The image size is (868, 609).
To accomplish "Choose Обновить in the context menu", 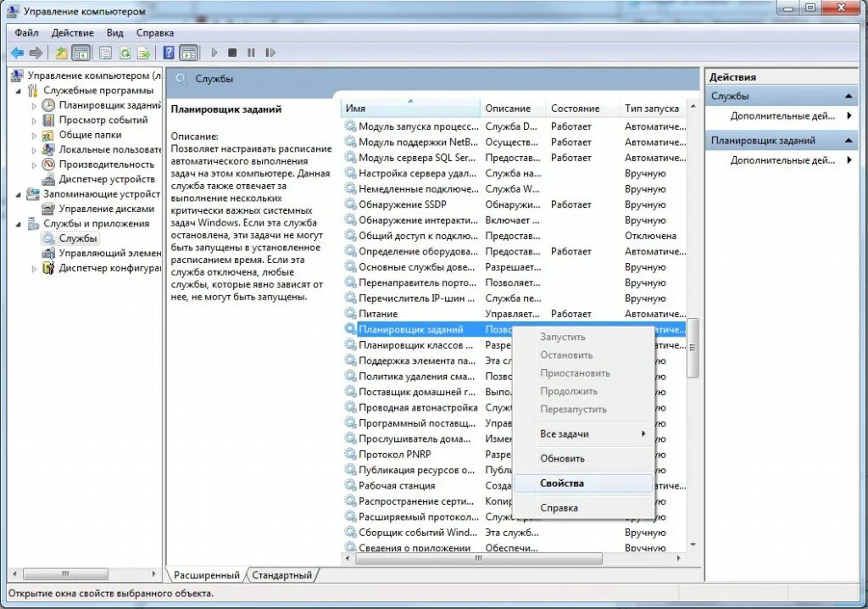I will (583, 459).
